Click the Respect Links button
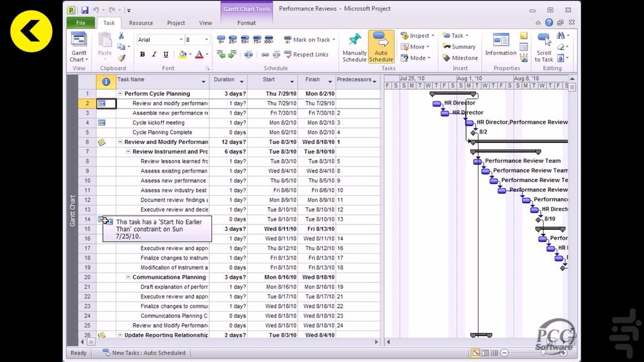 click(x=306, y=54)
